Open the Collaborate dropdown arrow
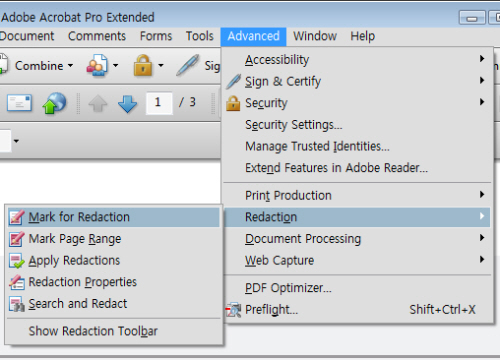This screenshot has height=360, width=500. point(115,65)
